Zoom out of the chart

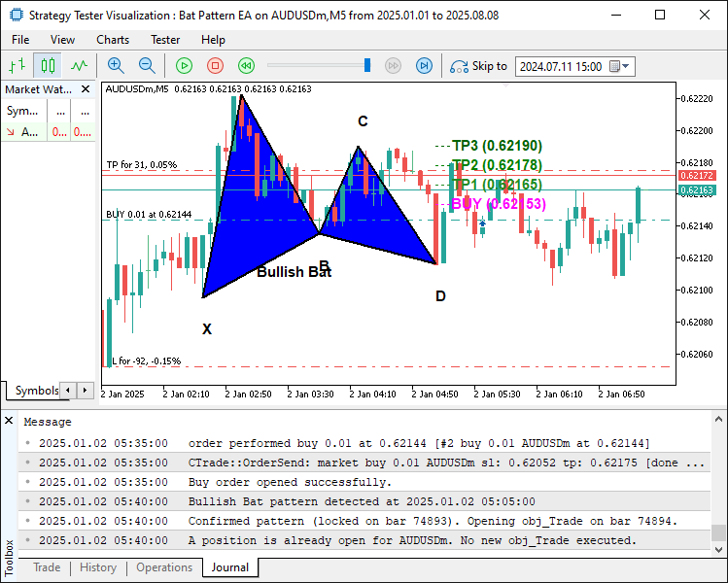147,66
